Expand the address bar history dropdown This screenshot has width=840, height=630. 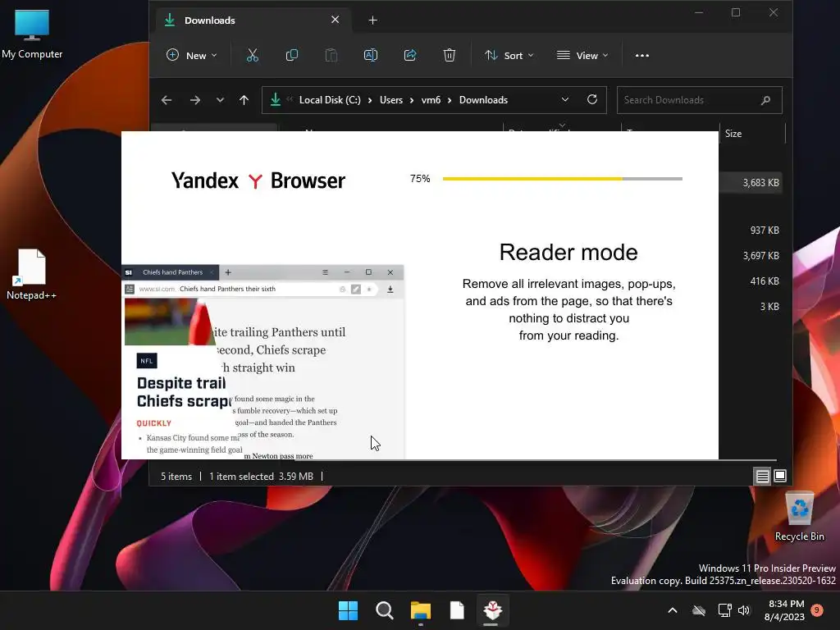tap(564, 100)
